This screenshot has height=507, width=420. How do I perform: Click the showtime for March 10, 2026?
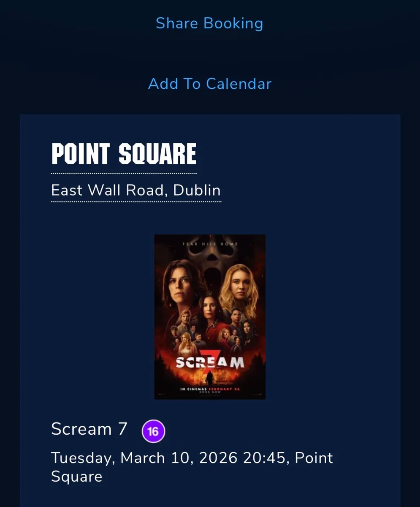191,458
